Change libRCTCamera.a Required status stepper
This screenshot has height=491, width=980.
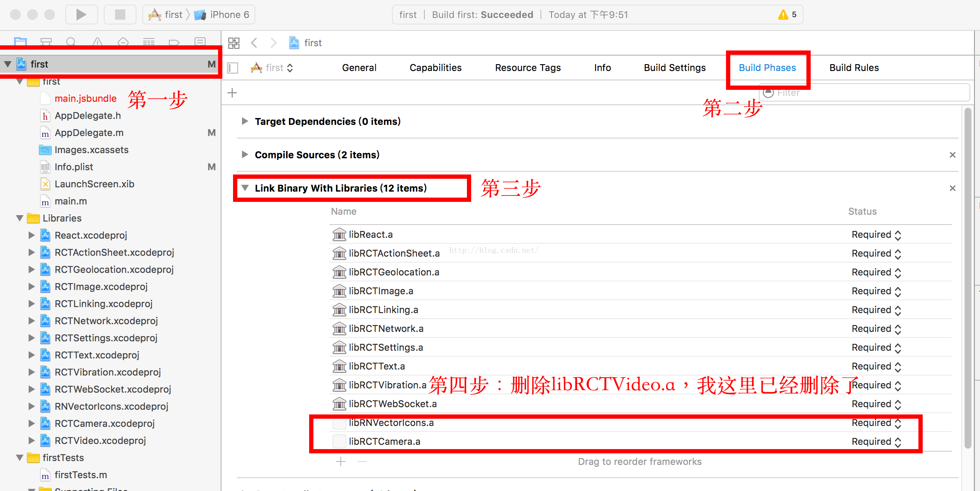point(897,442)
